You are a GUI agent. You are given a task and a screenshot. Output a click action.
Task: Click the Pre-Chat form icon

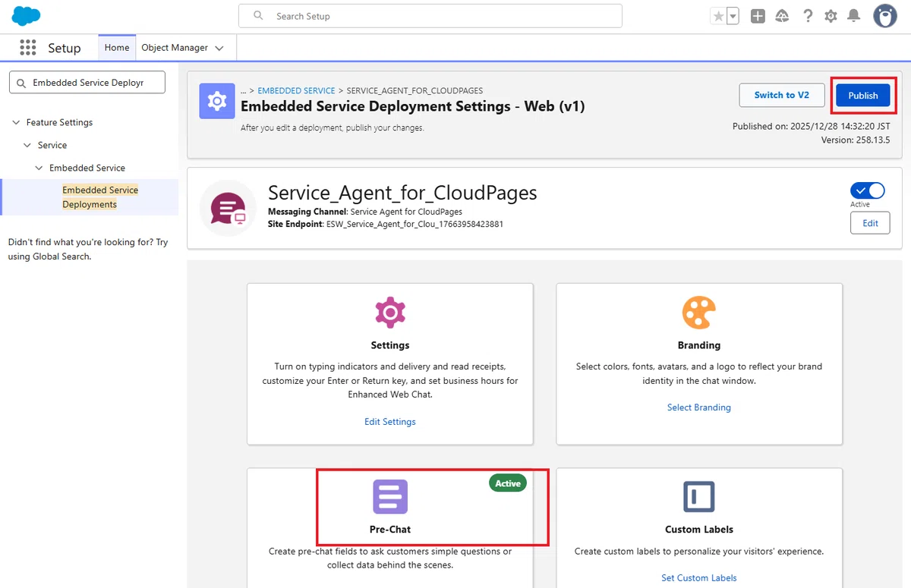(390, 497)
